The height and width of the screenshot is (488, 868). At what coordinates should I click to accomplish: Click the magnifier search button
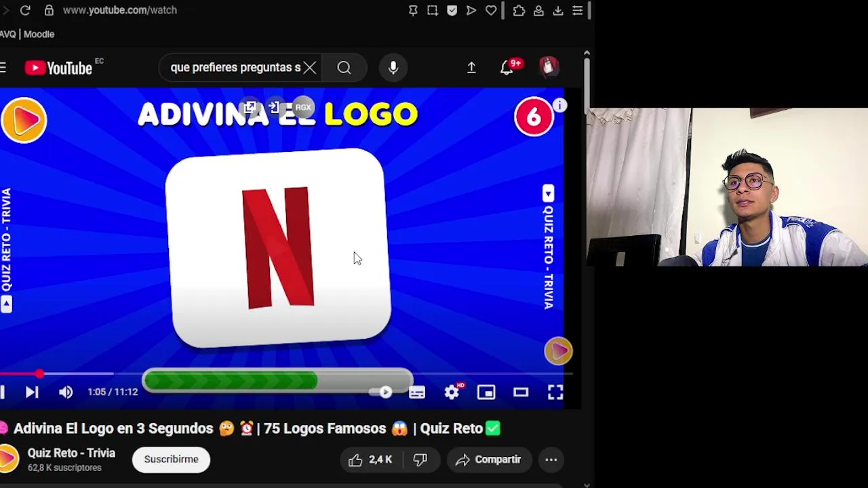point(344,68)
